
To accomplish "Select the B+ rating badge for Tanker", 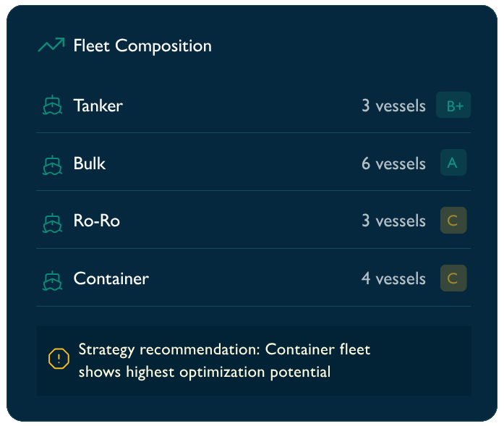I will coord(453,105).
